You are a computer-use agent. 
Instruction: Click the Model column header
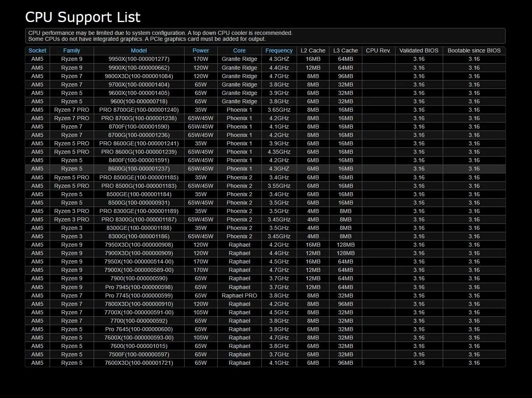pos(139,50)
